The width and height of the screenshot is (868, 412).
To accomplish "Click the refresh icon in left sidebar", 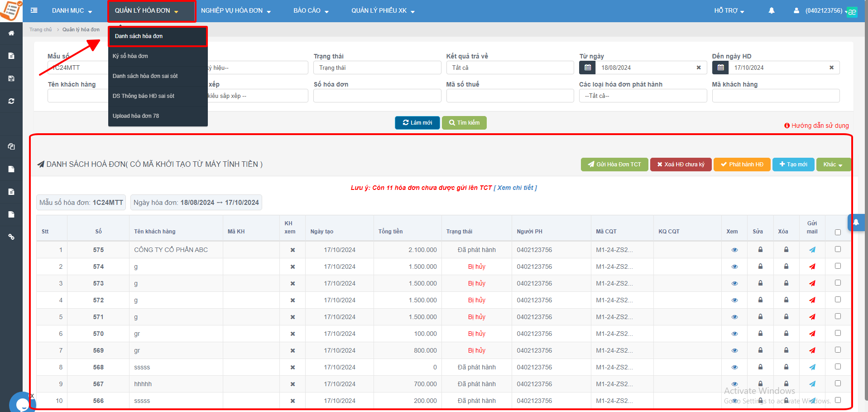I will [x=11, y=101].
